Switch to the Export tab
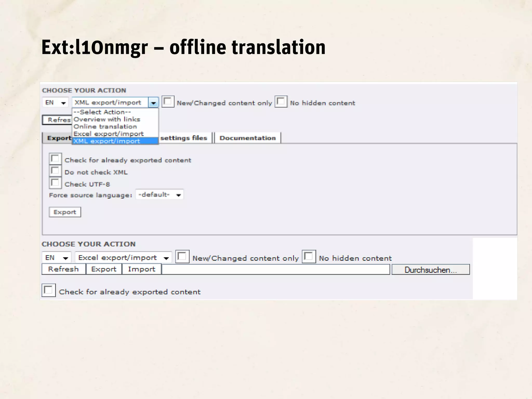The image size is (532, 399). click(x=57, y=138)
